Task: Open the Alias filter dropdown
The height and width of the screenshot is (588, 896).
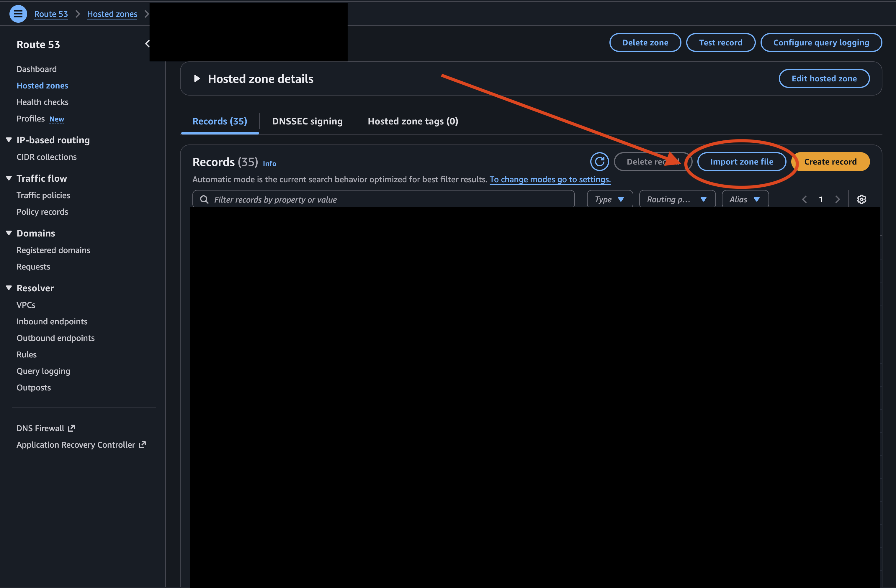Action: pyautogui.click(x=745, y=199)
